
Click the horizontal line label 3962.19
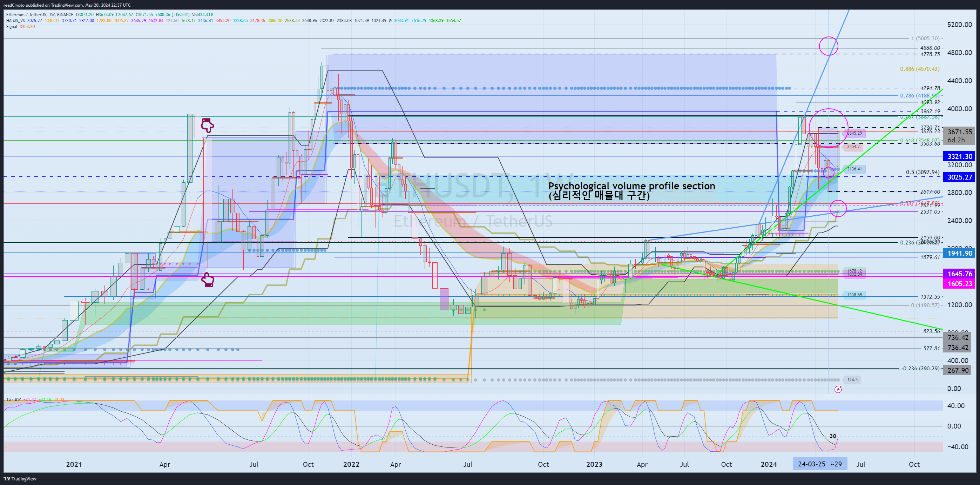(930, 112)
